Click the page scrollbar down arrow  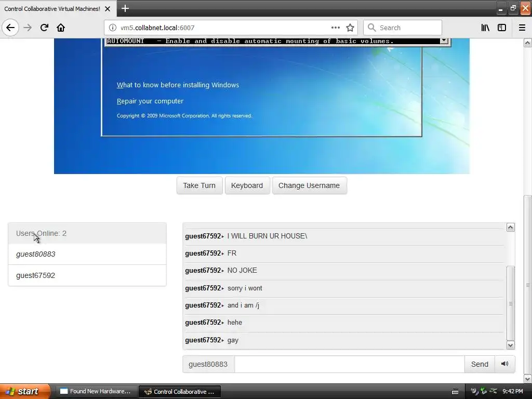pyautogui.click(x=527, y=379)
